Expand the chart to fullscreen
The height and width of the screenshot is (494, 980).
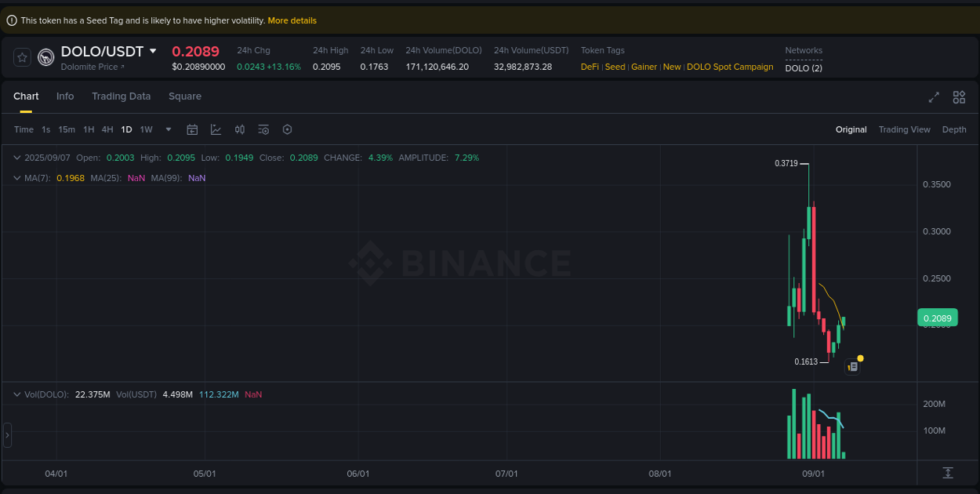[934, 97]
